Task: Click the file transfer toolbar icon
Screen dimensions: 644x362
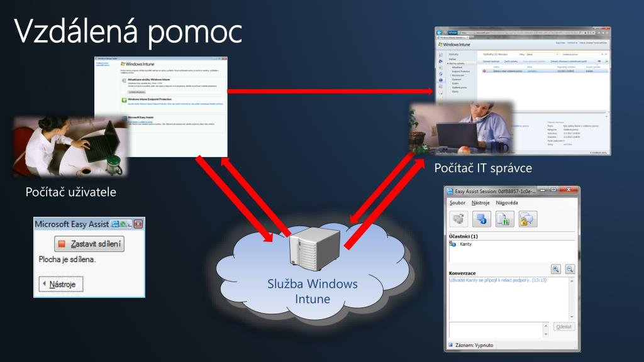Action: coord(504,219)
